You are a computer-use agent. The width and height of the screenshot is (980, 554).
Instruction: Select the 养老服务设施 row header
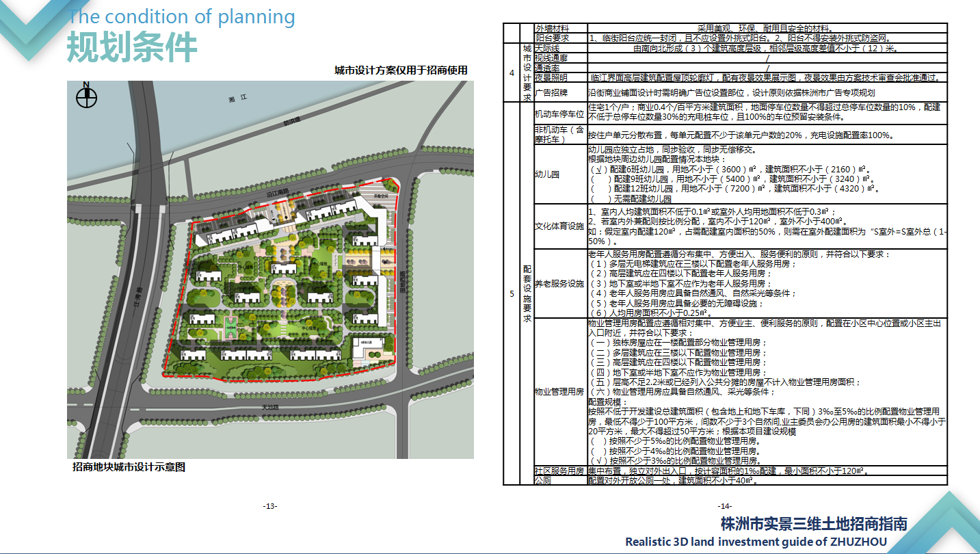pyautogui.click(x=559, y=283)
